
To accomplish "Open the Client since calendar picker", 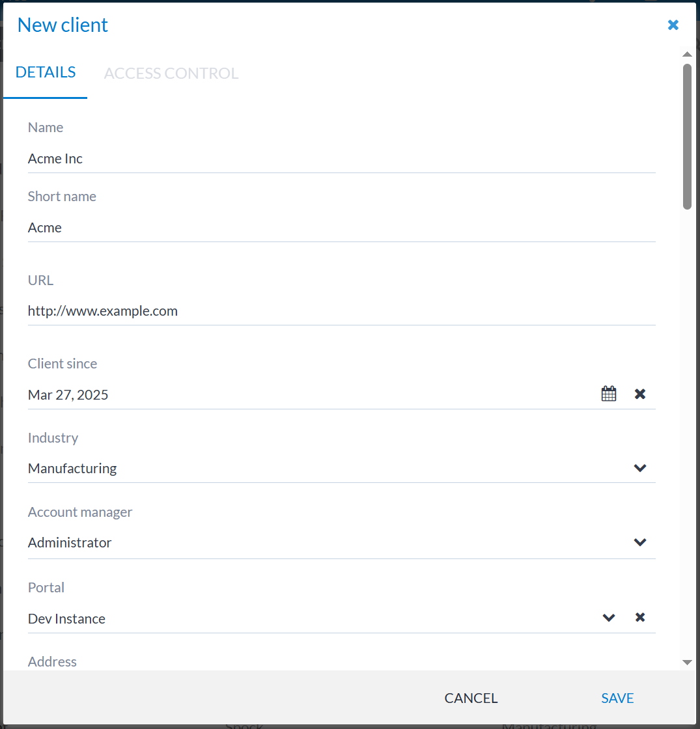I will (609, 394).
